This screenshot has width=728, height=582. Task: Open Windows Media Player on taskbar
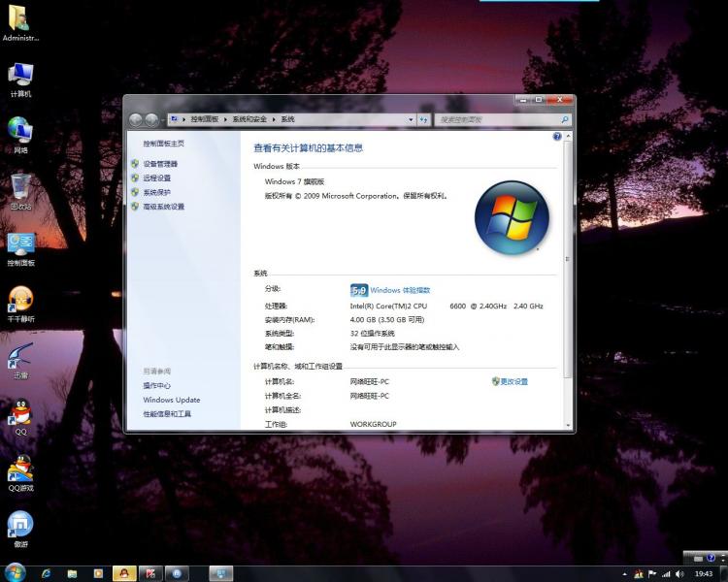98,573
